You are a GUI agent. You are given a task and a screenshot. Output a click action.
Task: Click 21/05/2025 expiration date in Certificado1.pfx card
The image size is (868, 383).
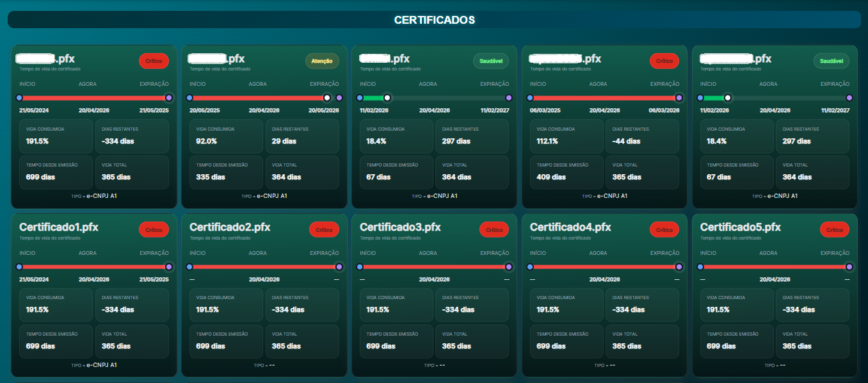(x=154, y=279)
